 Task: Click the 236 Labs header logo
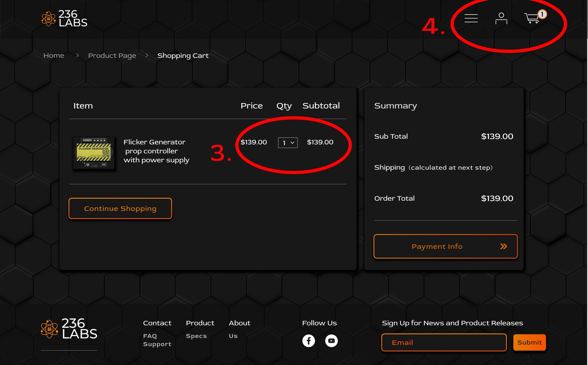tap(64, 19)
